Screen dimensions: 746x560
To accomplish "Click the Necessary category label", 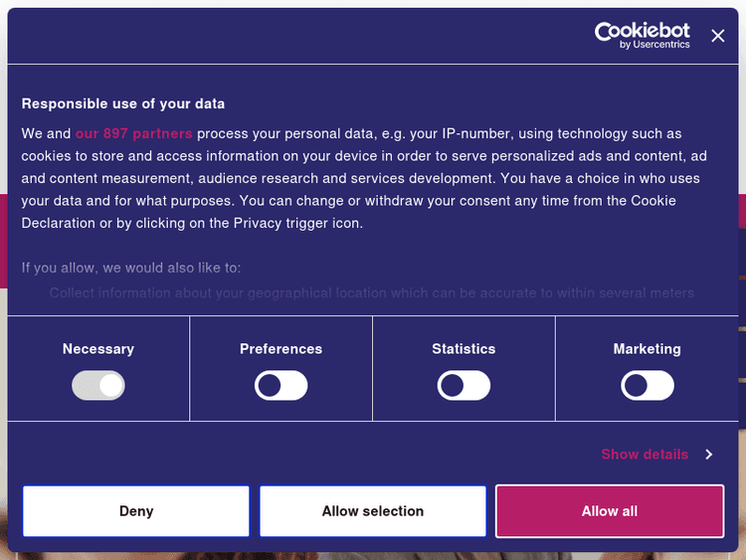I will 98,349.
